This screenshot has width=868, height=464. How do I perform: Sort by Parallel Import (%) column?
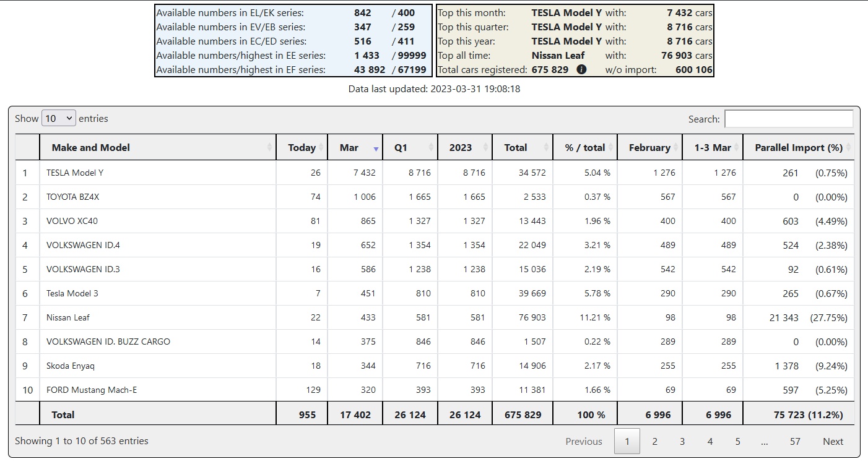799,147
